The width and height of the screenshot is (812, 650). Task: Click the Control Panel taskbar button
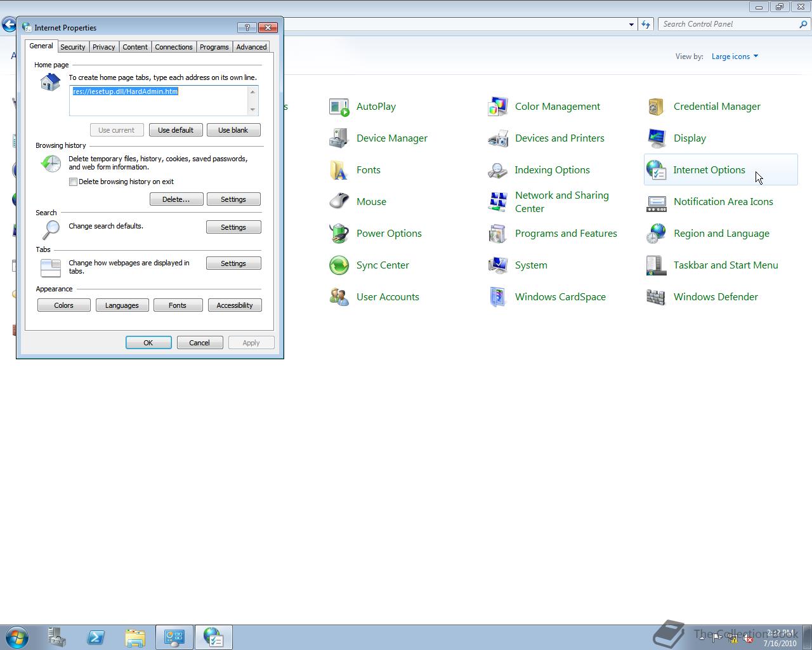click(174, 637)
